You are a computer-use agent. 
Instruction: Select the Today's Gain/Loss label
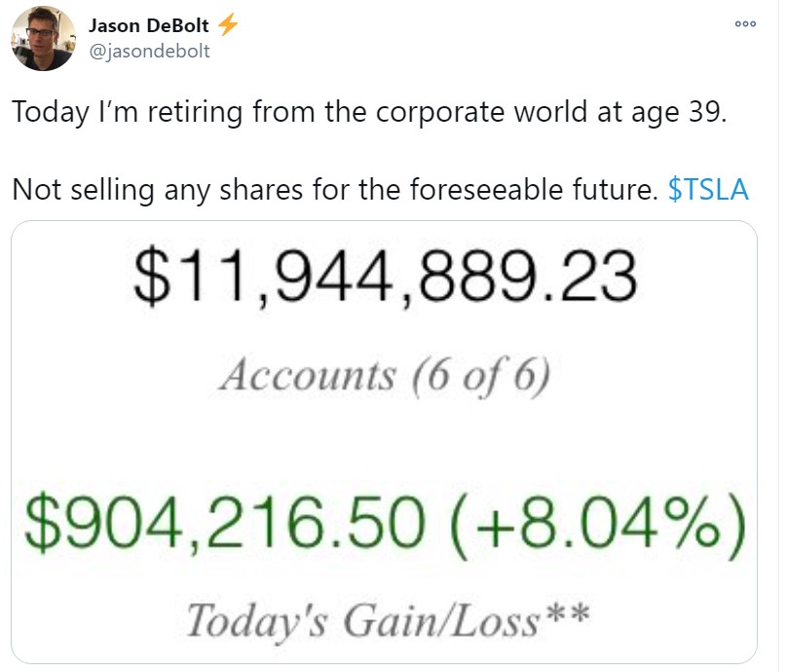363,621
